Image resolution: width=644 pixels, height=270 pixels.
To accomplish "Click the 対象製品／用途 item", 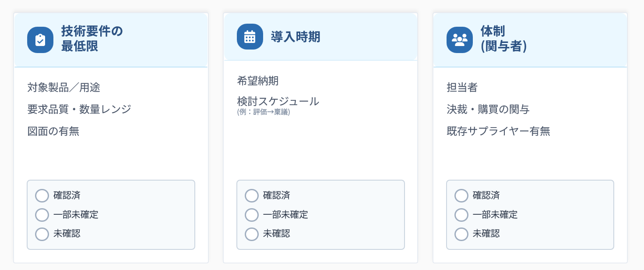I will pos(63,87).
